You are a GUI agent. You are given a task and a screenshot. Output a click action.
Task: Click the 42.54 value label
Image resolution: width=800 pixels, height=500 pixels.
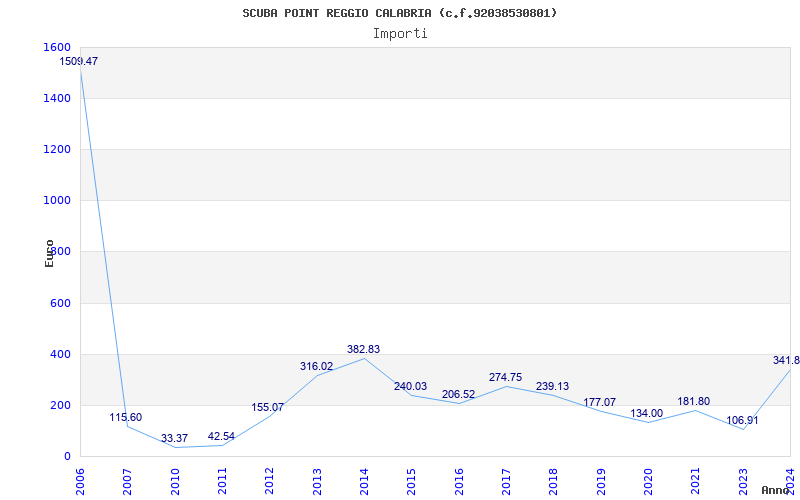[x=221, y=436]
